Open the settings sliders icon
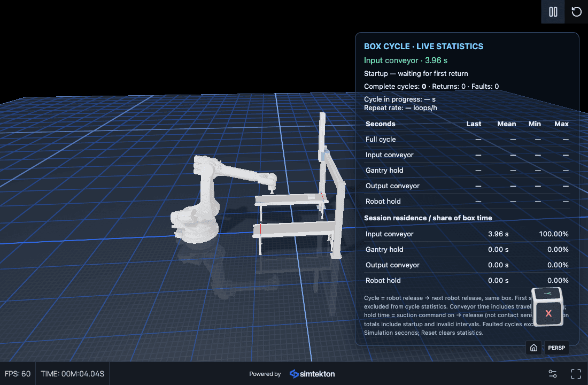The image size is (588, 385). point(552,374)
